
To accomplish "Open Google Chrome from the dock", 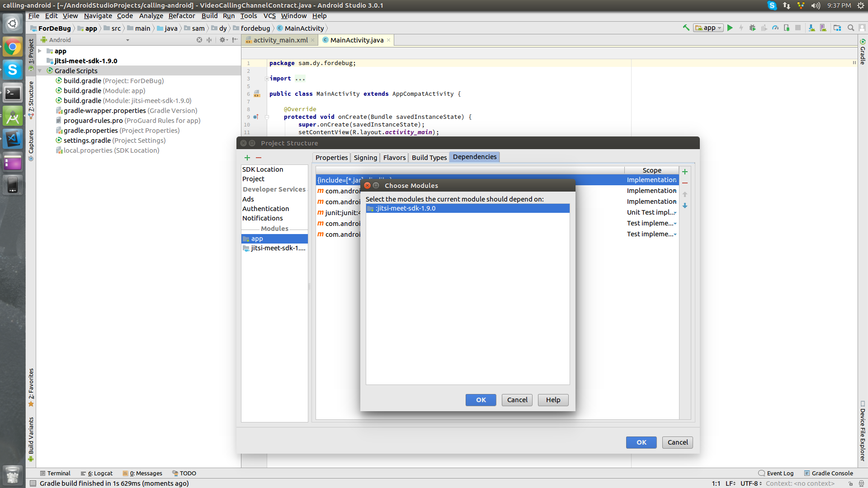I will (12, 46).
